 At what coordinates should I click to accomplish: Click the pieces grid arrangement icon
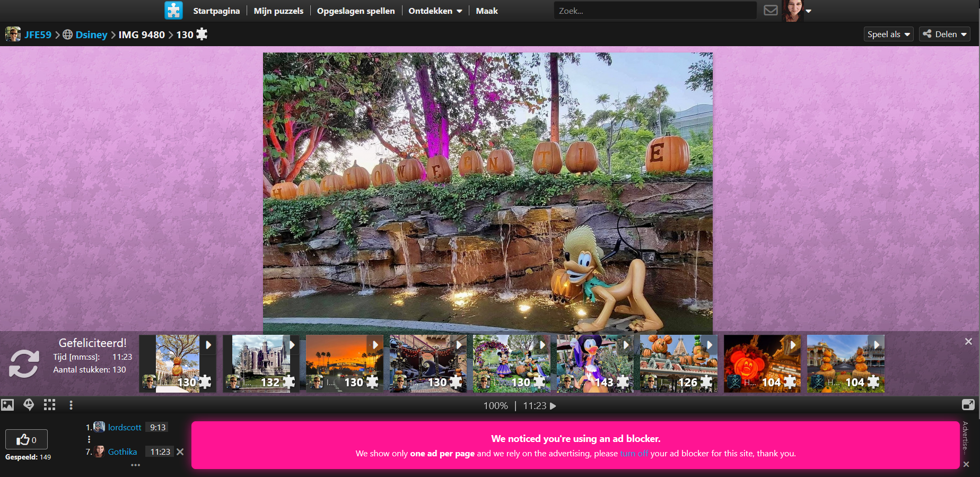50,405
